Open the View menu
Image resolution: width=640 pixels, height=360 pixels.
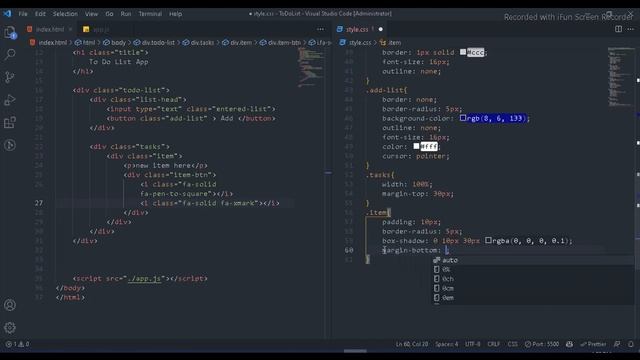tap(91, 14)
